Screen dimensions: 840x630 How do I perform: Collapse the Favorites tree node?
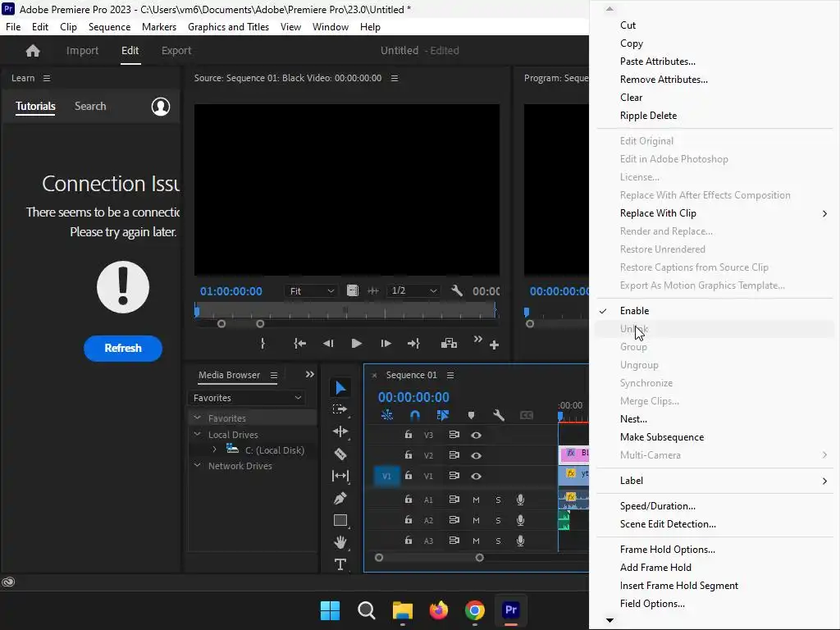point(197,418)
